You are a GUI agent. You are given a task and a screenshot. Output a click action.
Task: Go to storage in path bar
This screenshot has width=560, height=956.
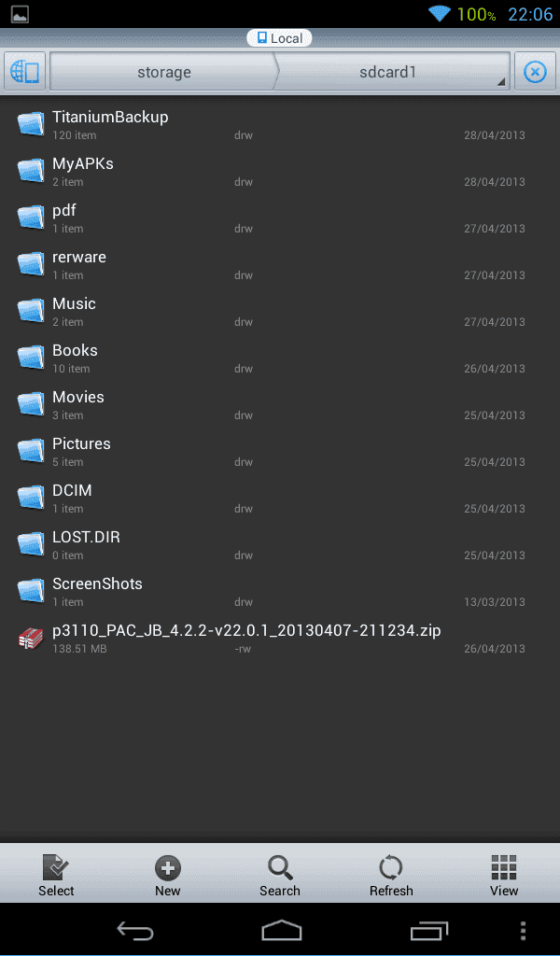pyautogui.click(x=164, y=72)
